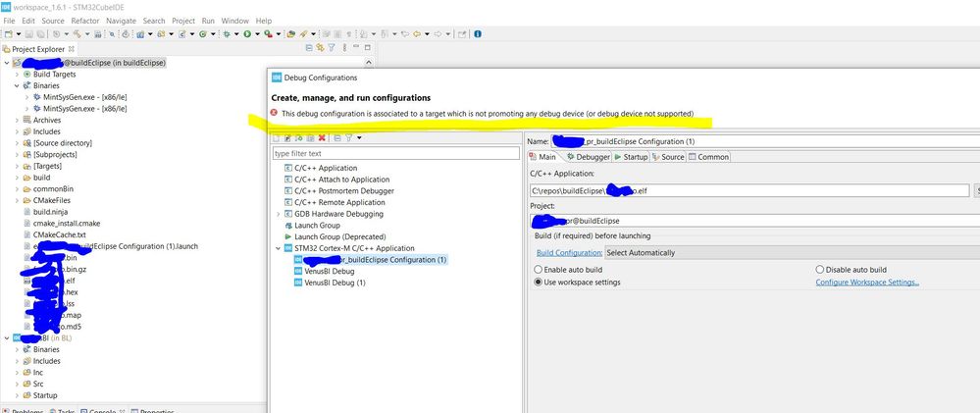Click the red error icon beside message

tap(274, 113)
